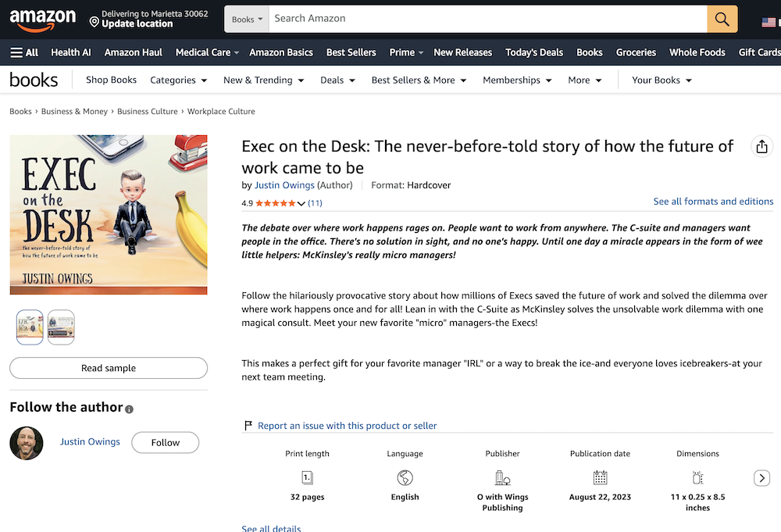Click Justin Owings name in Follow section
Viewport: 781px width, 532px height.
(x=90, y=442)
